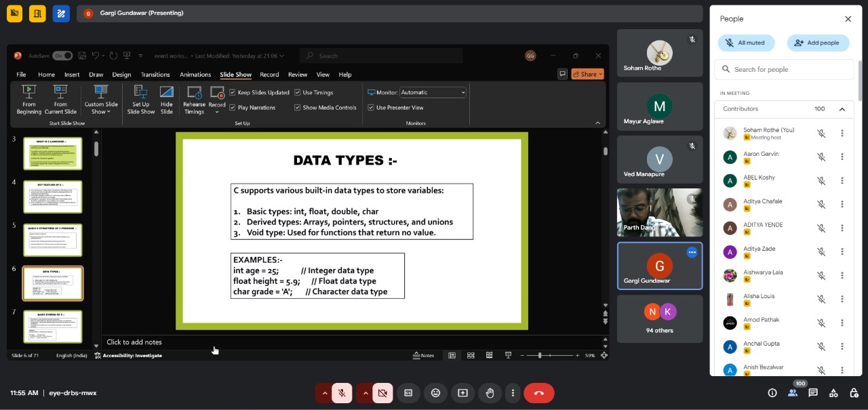
Task: Collapse the Contributors list
Action: point(842,109)
